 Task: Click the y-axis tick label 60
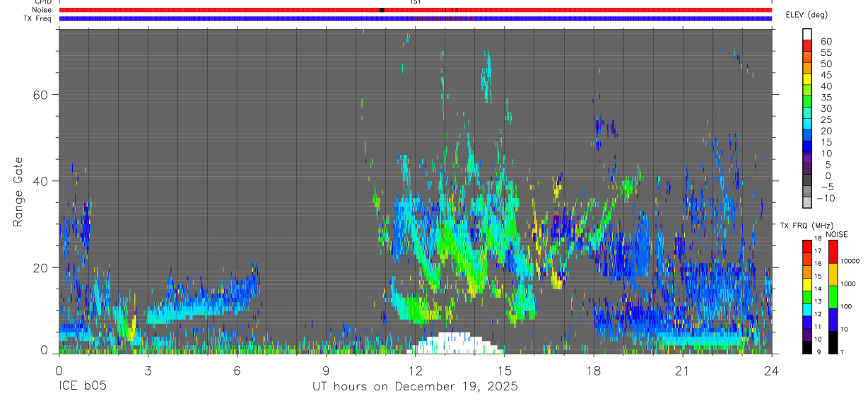(x=41, y=95)
